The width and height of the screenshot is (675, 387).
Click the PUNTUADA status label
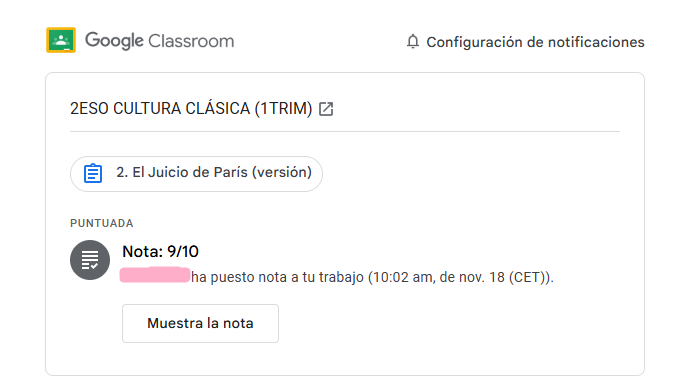102,223
